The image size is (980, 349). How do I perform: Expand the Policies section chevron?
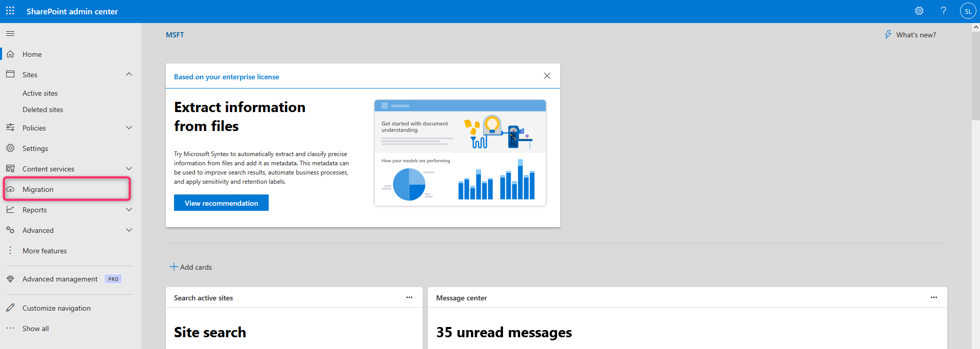pyautogui.click(x=129, y=127)
